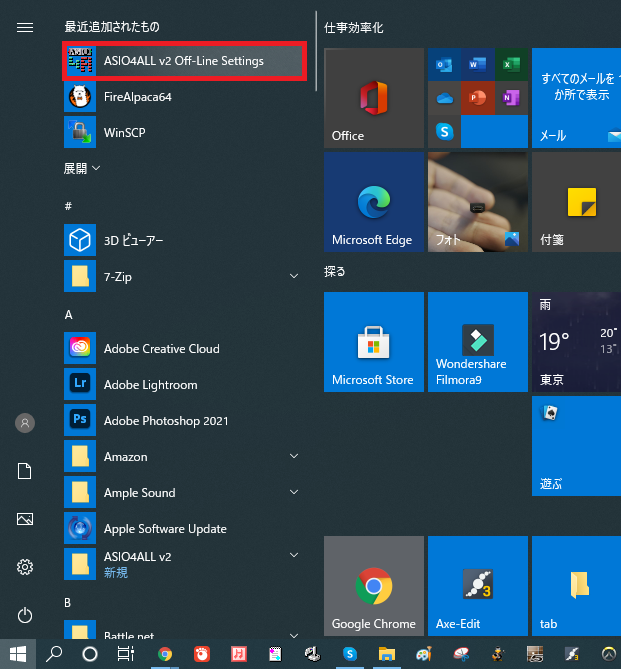Click the # section header
The height and width of the screenshot is (669, 621).
[68, 207]
